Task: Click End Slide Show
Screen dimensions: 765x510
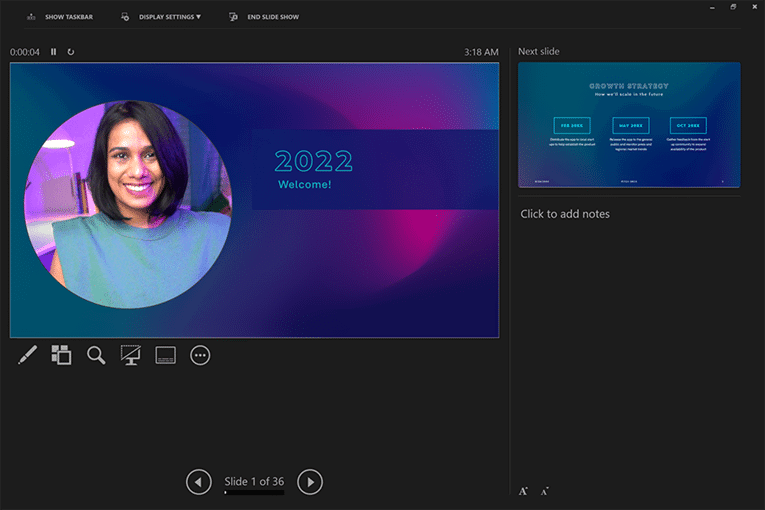Action: point(264,17)
